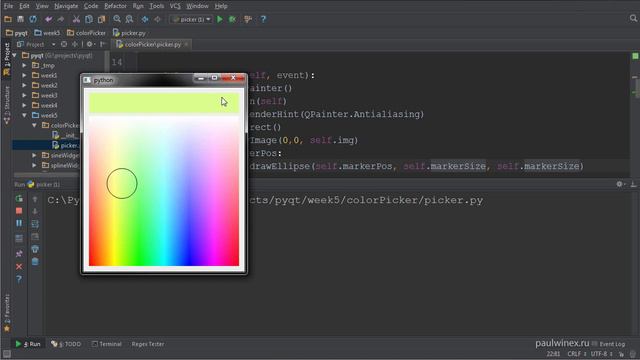Click the Redo arrow icon
Image resolution: width=640 pixels, height=360 pixels.
[61, 19]
